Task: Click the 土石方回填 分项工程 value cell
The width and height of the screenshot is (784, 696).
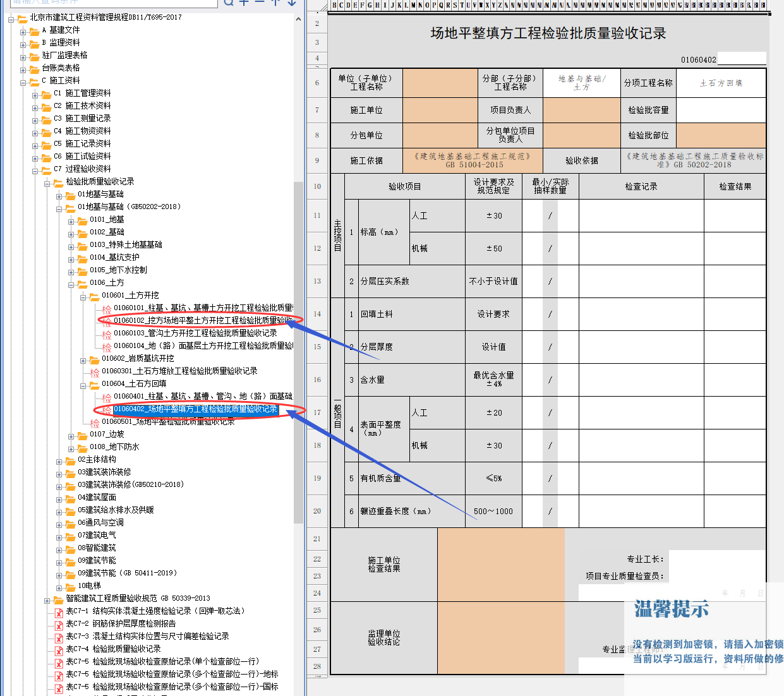Action: click(721, 83)
